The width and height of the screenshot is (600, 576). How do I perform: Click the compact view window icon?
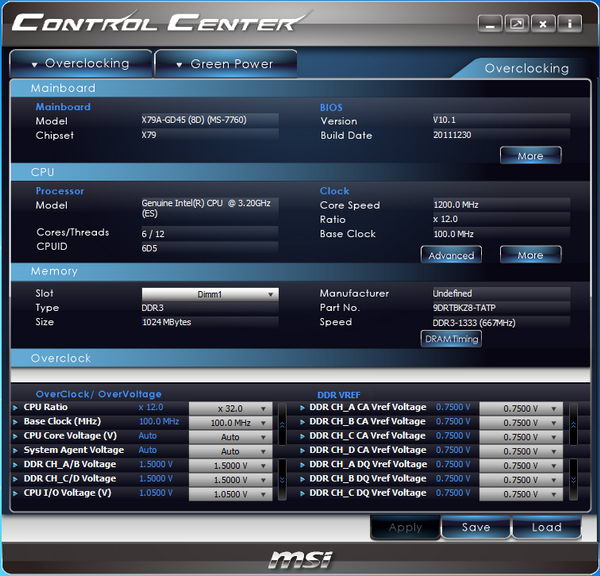tap(516, 24)
